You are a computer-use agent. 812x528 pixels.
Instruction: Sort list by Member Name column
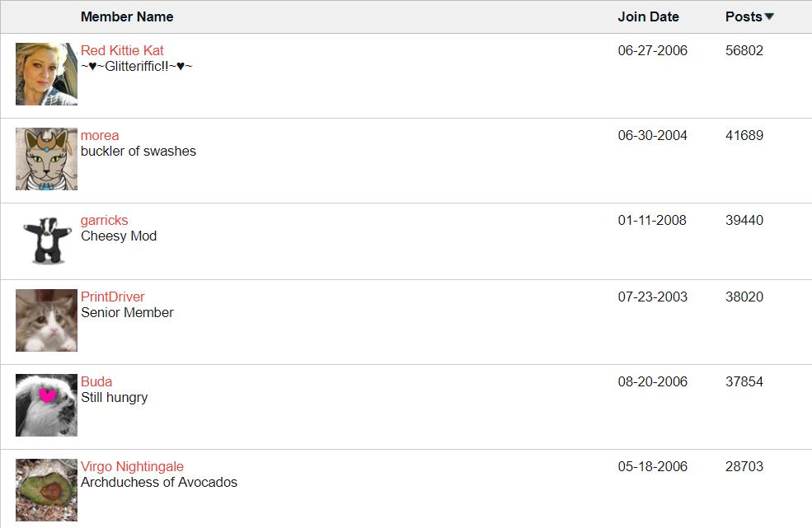(127, 16)
